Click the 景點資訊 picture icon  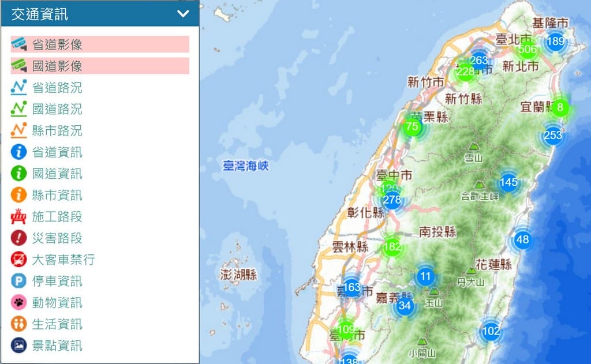[19, 346]
